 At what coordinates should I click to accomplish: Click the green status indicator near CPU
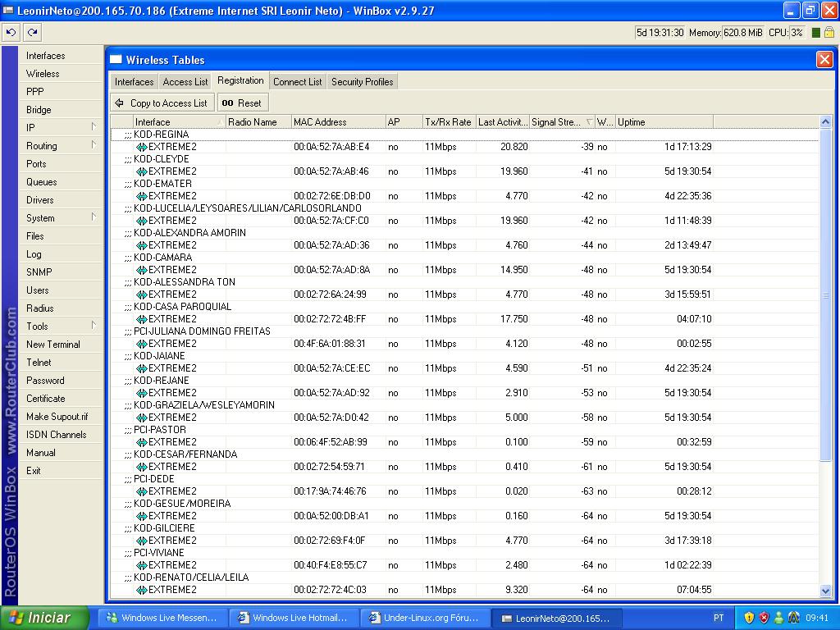816,33
